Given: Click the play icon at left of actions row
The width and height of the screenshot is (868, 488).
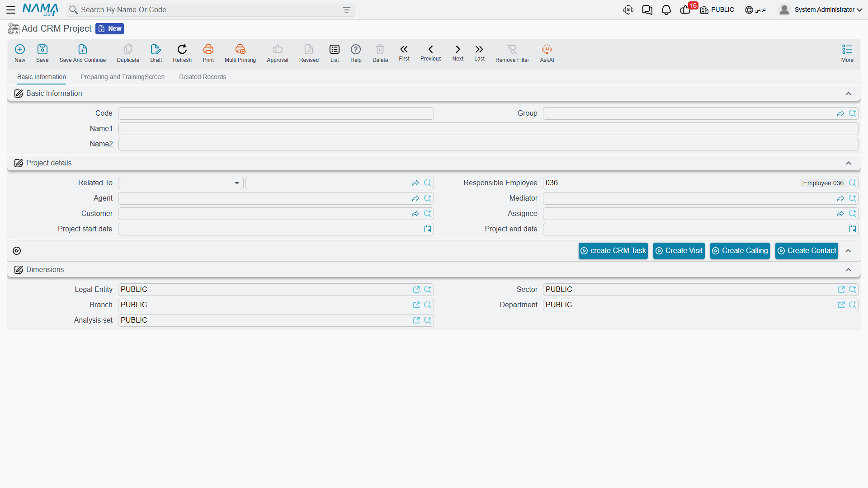Looking at the screenshot, I should (17, 251).
